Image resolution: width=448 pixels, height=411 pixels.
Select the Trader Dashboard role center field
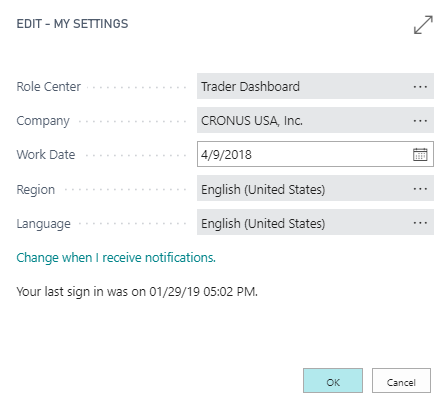303,86
